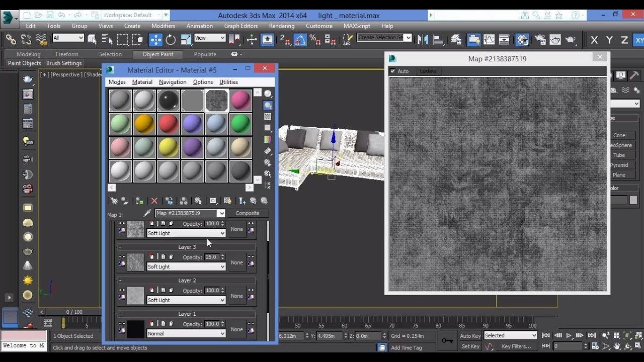The image size is (644, 362).
Task: Click Show Shaded Material in Viewport icon
Action: tap(227, 201)
